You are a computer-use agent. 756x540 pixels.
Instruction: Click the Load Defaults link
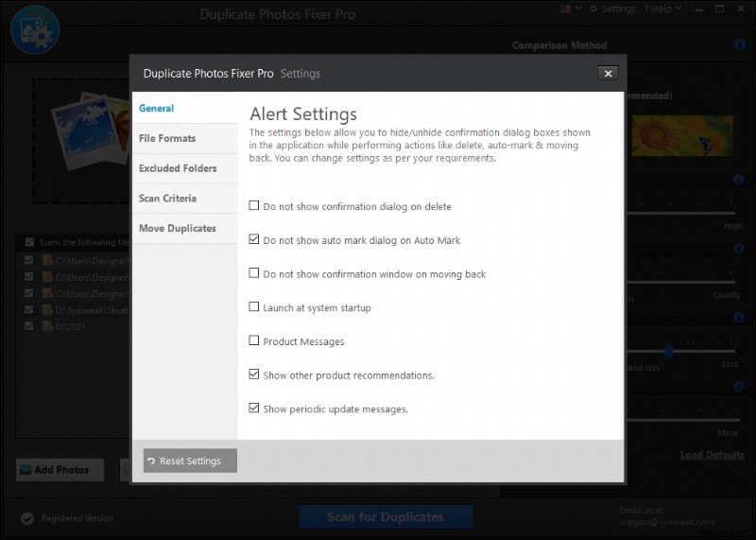click(x=713, y=455)
